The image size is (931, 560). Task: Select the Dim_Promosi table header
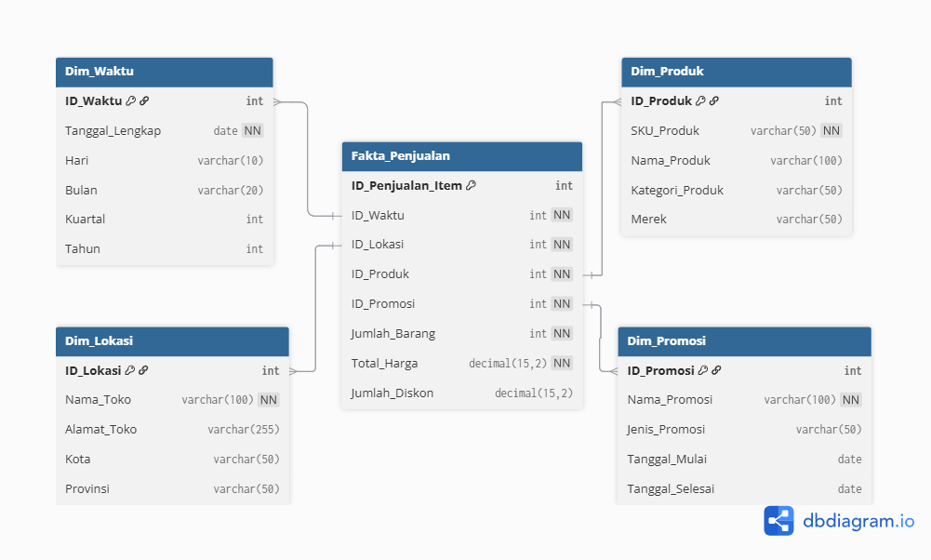point(744,341)
